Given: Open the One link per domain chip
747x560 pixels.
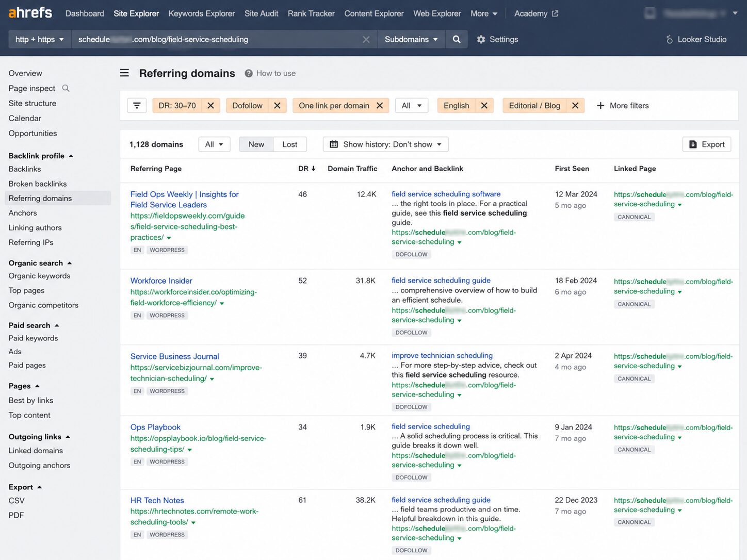Looking at the screenshot, I should point(334,105).
